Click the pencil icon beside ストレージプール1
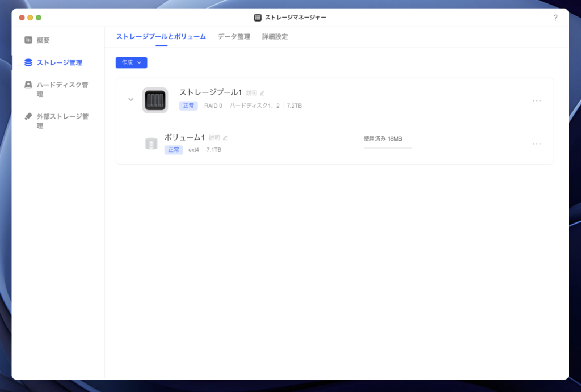581x392 pixels. (262, 93)
